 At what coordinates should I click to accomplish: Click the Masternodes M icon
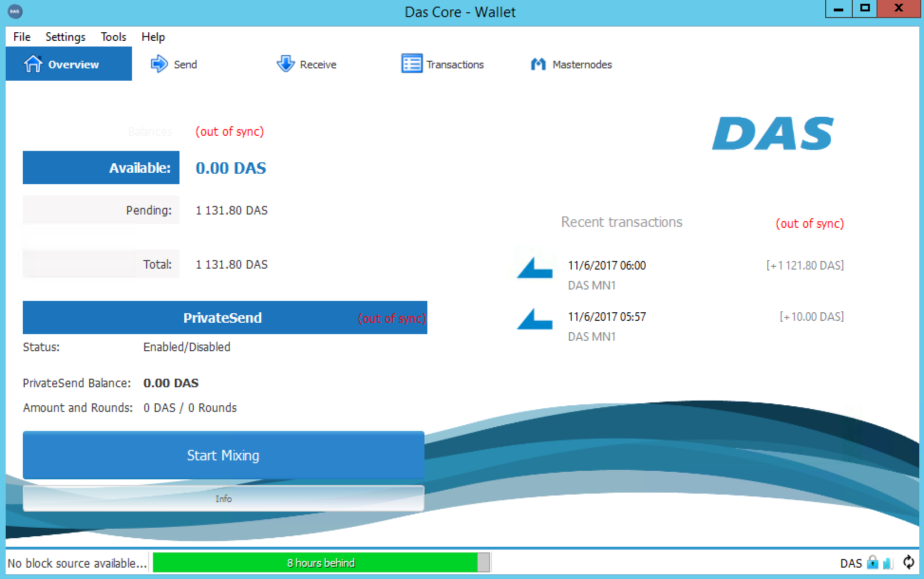(x=538, y=64)
